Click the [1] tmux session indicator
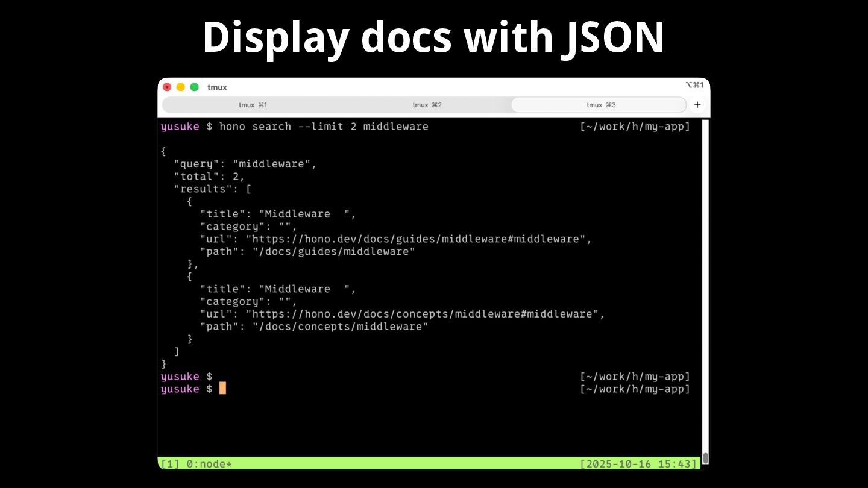Screen dimensions: 868x488 [170, 464]
